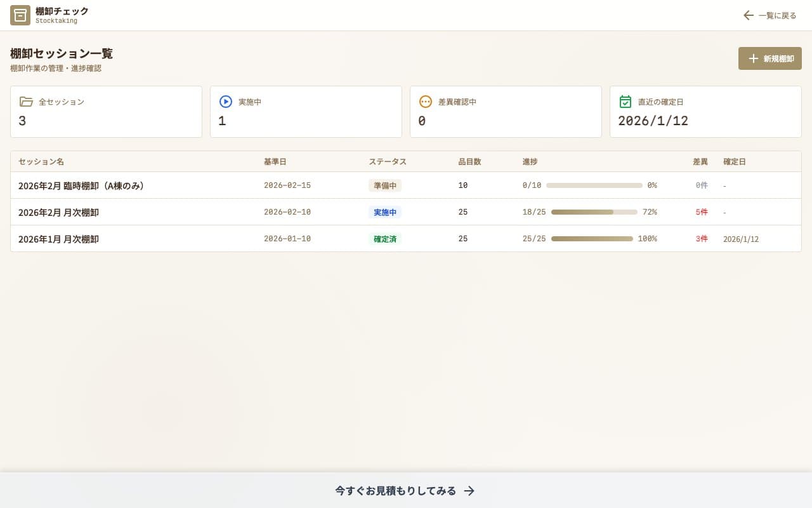This screenshot has width=812, height=508.
Task: Click the back arrow icon beside 一覧に戻る
Action: [x=749, y=15]
